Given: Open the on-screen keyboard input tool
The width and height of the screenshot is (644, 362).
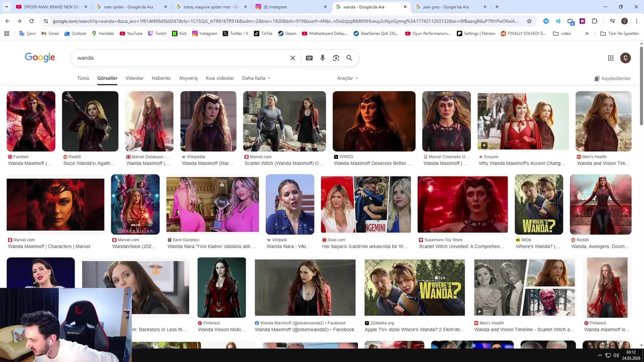Looking at the screenshot, I should (309, 58).
